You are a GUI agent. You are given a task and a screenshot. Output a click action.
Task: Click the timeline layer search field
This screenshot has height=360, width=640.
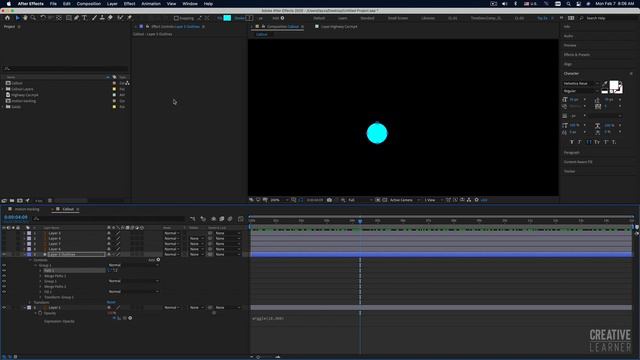pyautogui.click(x=108, y=219)
